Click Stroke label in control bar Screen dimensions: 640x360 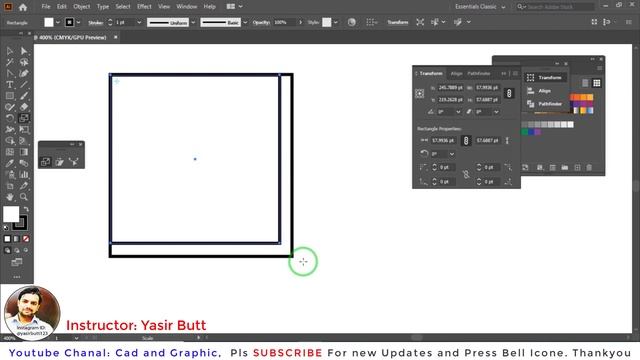coord(96,23)
